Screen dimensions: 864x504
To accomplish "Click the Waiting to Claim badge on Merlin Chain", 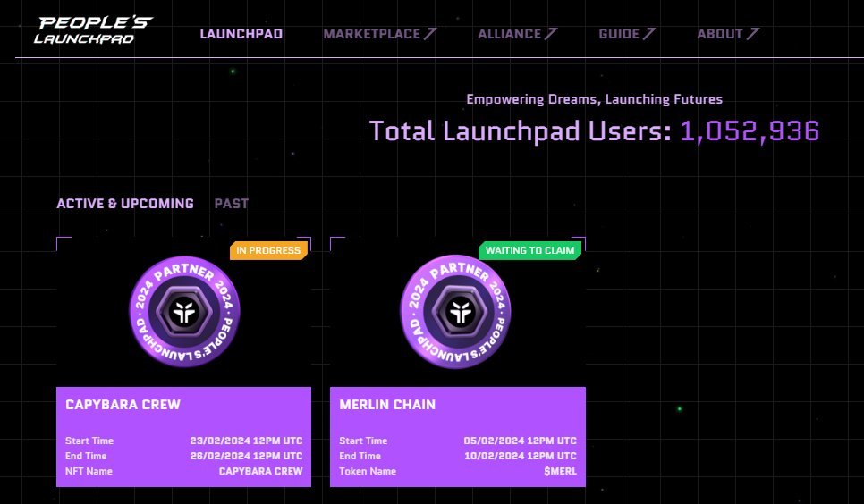I will point(529,250).
